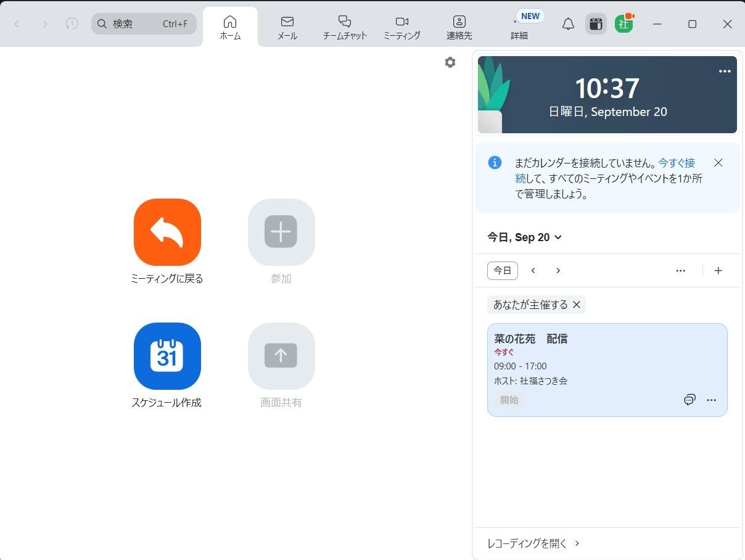Go to next day in calendar
This screenshot has width=745, height=560.
point(558,271)
